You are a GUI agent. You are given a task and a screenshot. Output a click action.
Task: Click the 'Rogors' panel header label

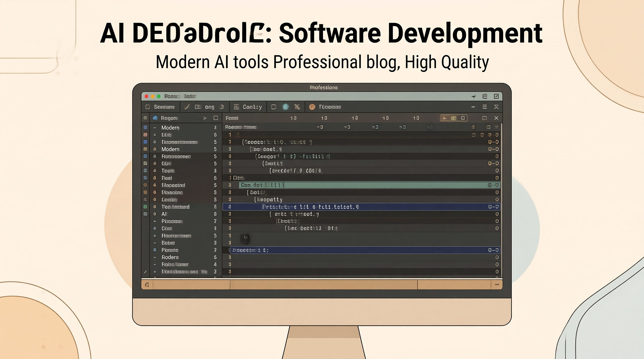click(169, 118)
